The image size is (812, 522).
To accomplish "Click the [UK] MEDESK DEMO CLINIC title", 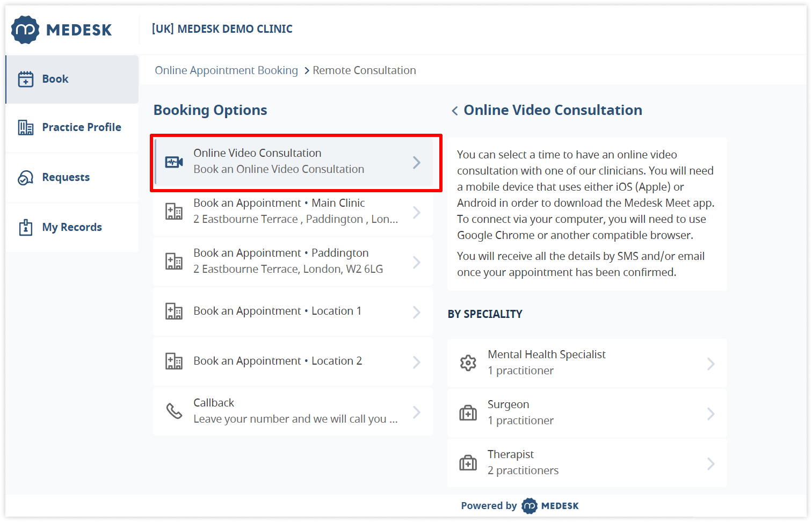I will 222,29.
